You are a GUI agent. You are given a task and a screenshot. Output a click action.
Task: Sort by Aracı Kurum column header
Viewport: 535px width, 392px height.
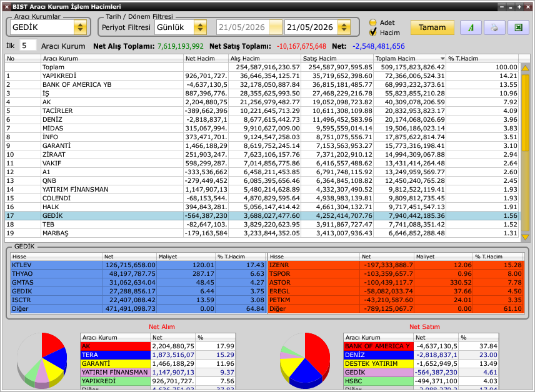(112, 58)
